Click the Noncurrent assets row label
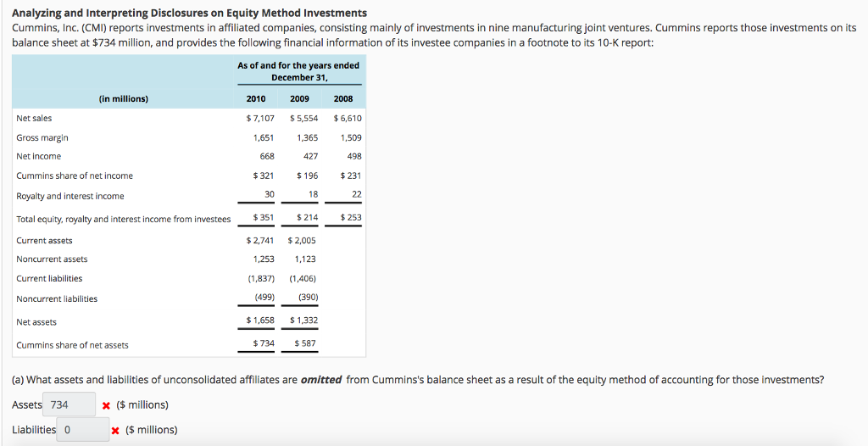The width and height of the screenshot is (868, 446). tap(52, 259)
